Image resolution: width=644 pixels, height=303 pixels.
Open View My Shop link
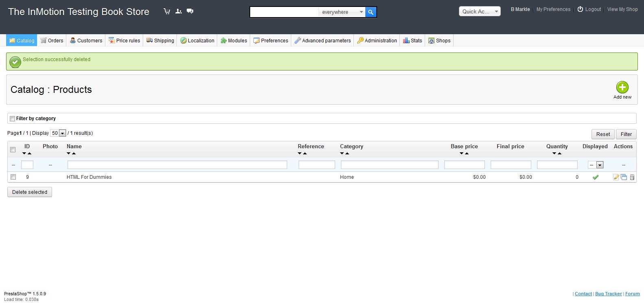622,9
